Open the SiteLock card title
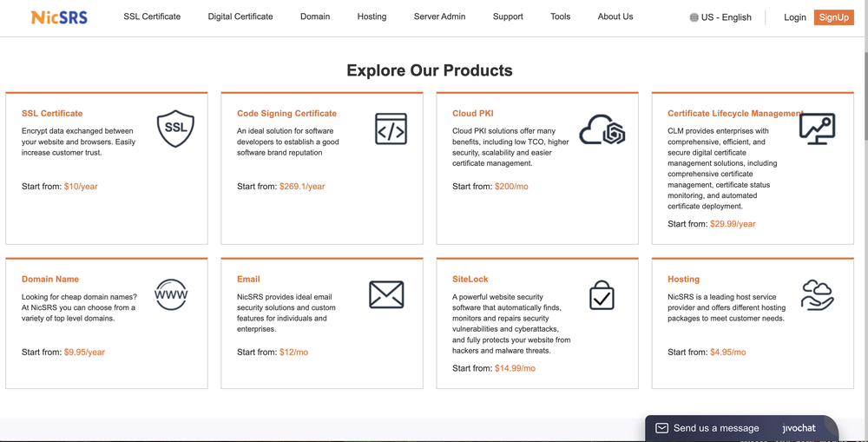The image size is (868, 442). [470, 279]
